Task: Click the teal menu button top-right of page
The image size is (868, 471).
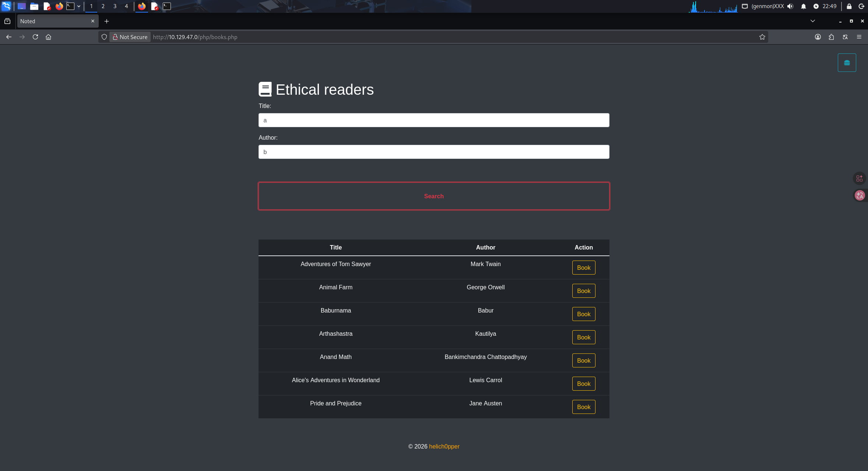Action: click(x=847, y=63)
